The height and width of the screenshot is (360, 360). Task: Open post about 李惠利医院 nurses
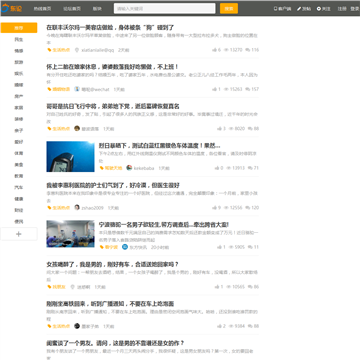tap(113, 185)
